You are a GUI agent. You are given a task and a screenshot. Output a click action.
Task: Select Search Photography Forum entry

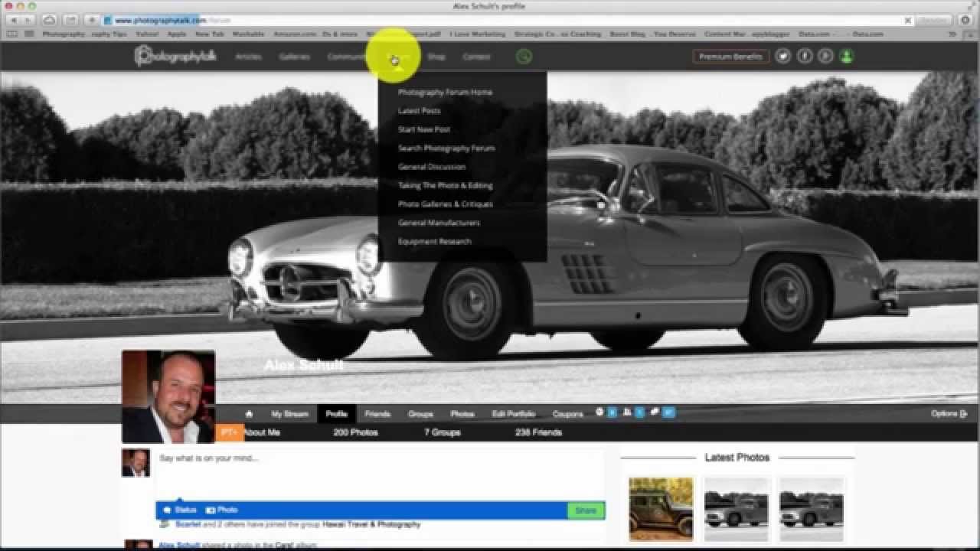point(446,148)
